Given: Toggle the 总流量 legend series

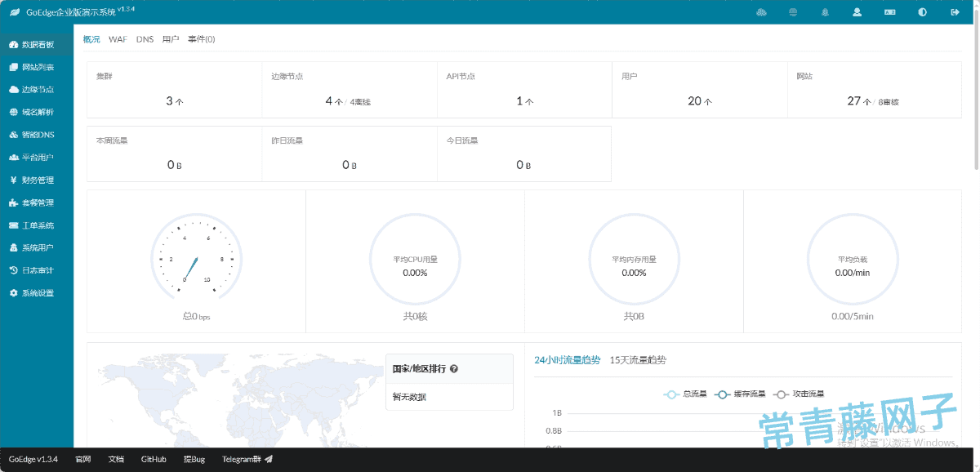Looking at the screenshot, I should pyautogui.click(x=686, y=394).
